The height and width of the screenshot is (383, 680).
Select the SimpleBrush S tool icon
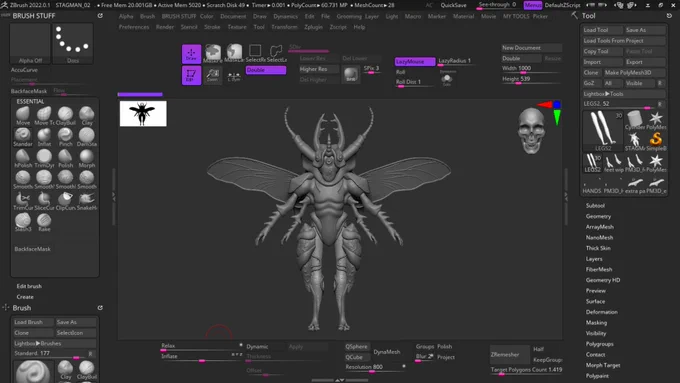656,141
